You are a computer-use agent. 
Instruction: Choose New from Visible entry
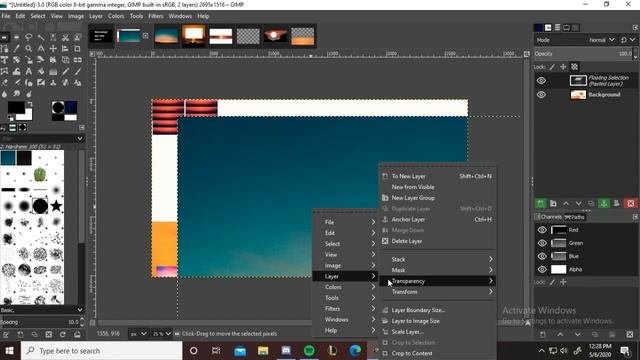coord(438,187)
